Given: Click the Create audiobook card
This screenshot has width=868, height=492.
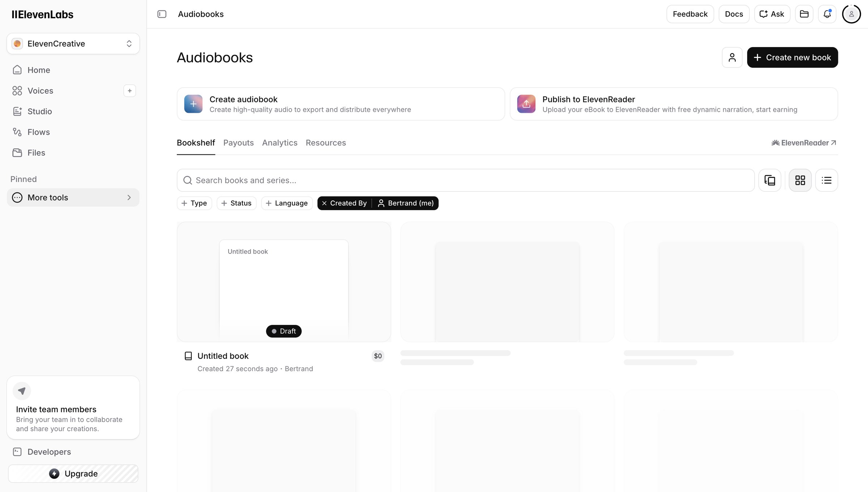Looking at the screenshot, I should 341,104.
